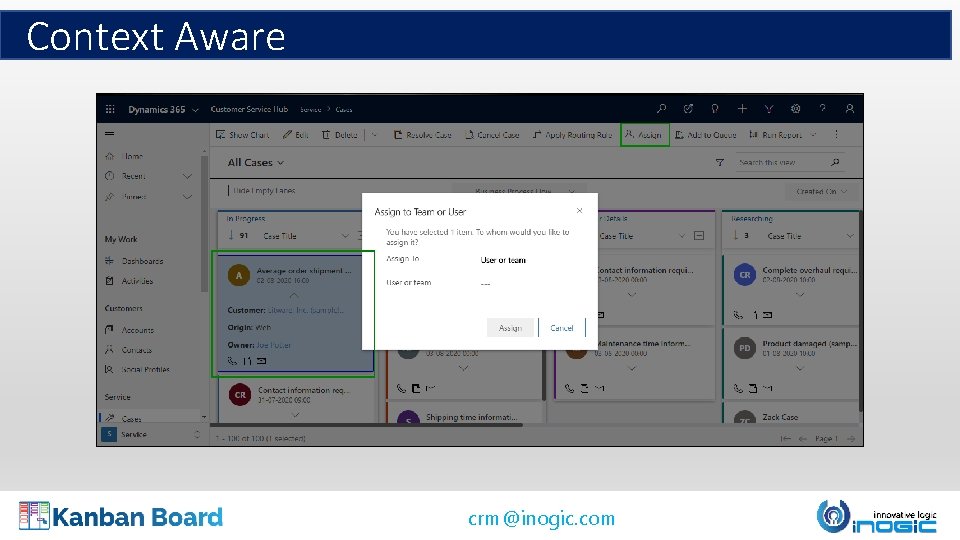Expand the Complete overhaul card chevron
960x540 pixels.
coord(800,294)
